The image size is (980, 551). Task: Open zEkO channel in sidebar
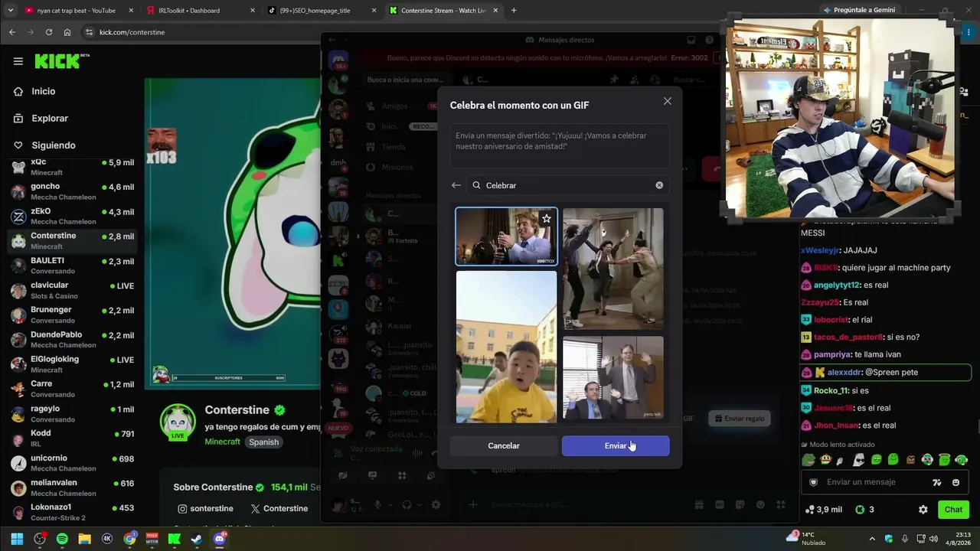click(73, 216)
